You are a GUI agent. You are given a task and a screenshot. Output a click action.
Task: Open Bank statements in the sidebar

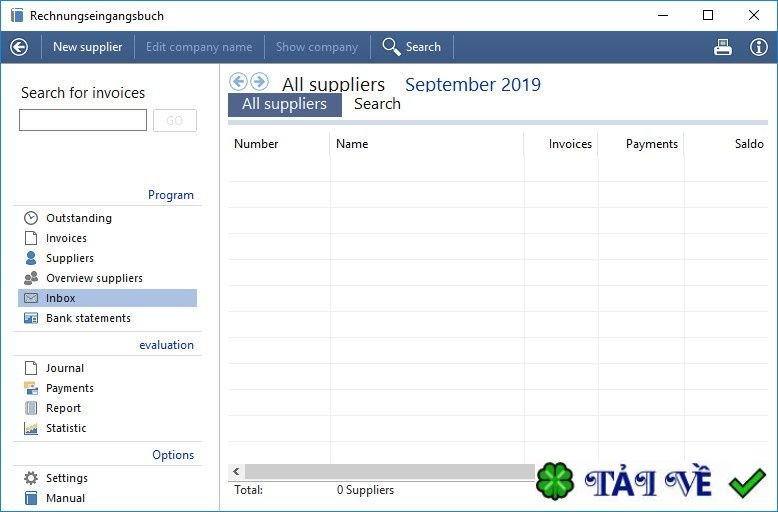point(88,318)
